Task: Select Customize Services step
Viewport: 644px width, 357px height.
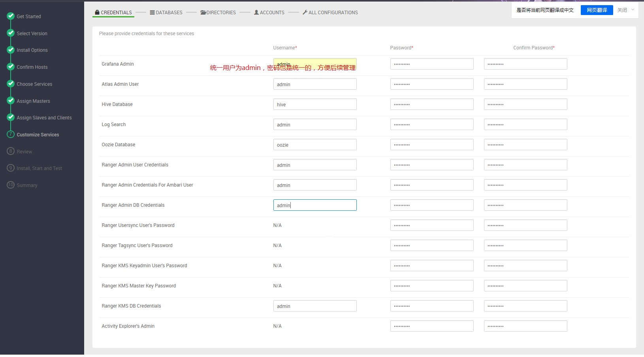Action: click(38, 135)
